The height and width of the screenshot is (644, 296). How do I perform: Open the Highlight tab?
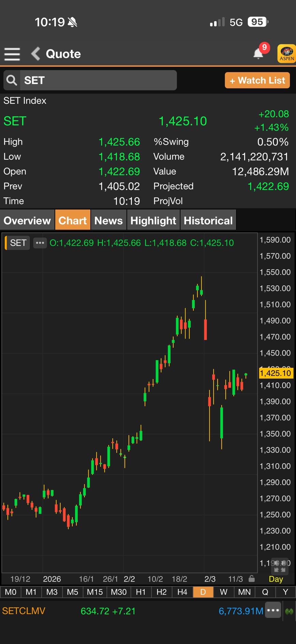coord(153,221)
